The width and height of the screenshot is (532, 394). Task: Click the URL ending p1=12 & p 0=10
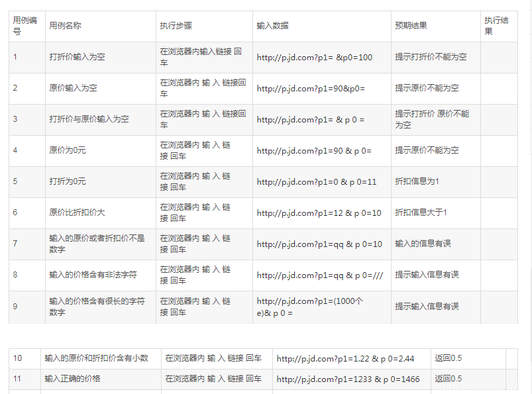click(x=319, y=213)
